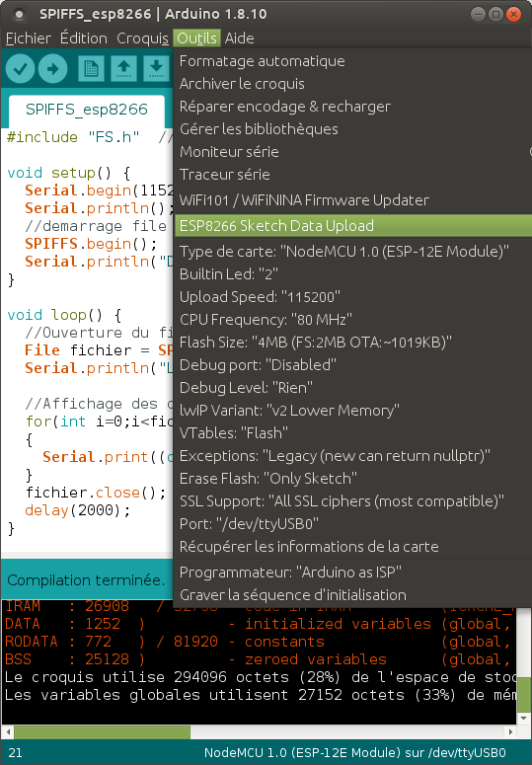Click the console horizontal scrollbar thumb
The height and width of the screenshot is (765, 532).
pos(102,731)
